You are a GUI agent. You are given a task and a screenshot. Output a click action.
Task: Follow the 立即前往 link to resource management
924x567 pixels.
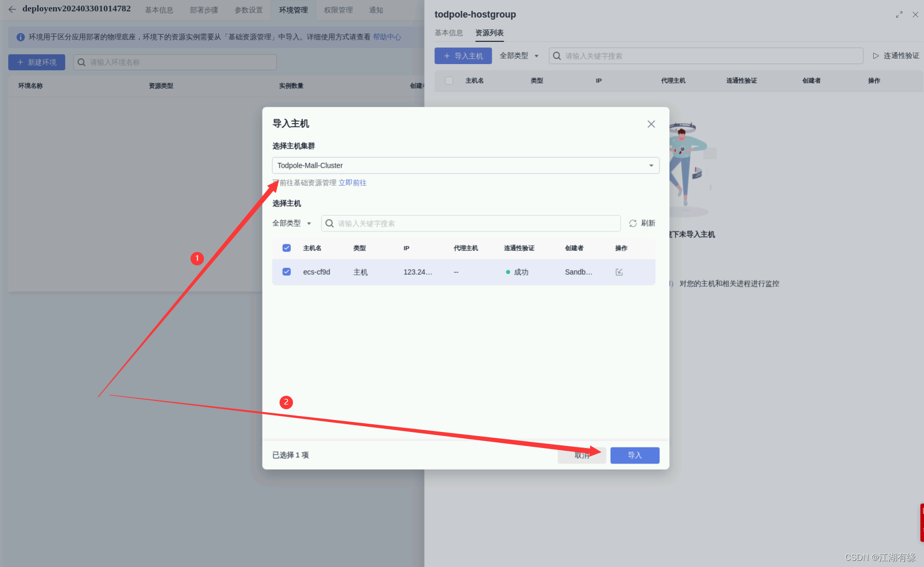(x=353, y=182)
